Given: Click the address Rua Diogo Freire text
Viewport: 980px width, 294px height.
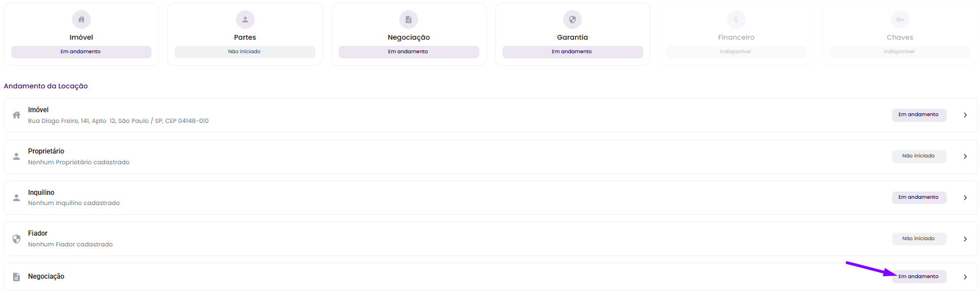Looking at the screenshot, I should (x=118, y=121).
